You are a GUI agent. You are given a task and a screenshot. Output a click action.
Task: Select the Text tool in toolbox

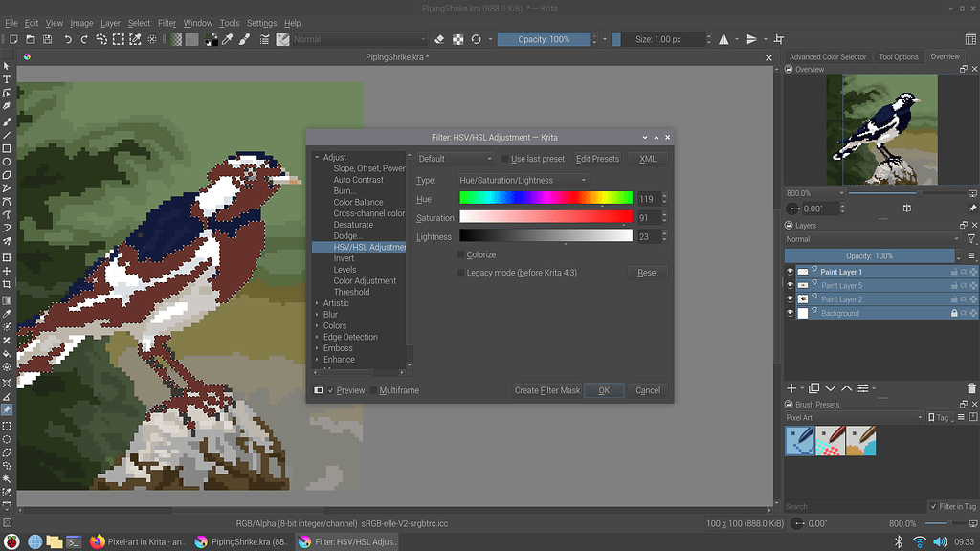7,79
